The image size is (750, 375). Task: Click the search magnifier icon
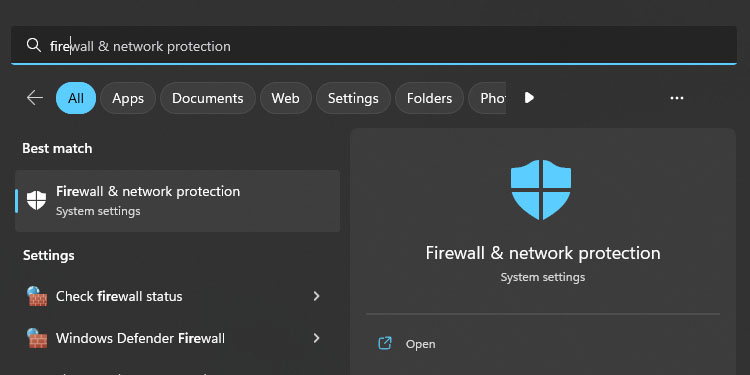[x=33, y=45]
